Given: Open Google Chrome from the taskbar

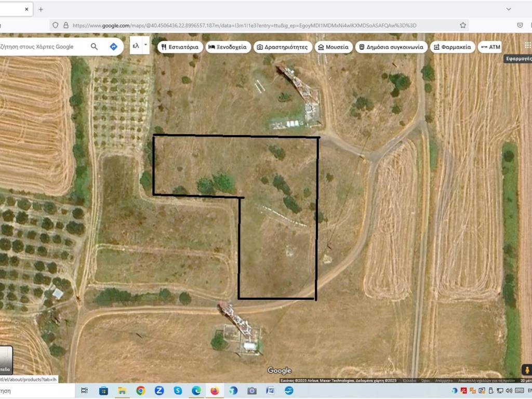Looking at the screenshot, I should coord(141,391).
